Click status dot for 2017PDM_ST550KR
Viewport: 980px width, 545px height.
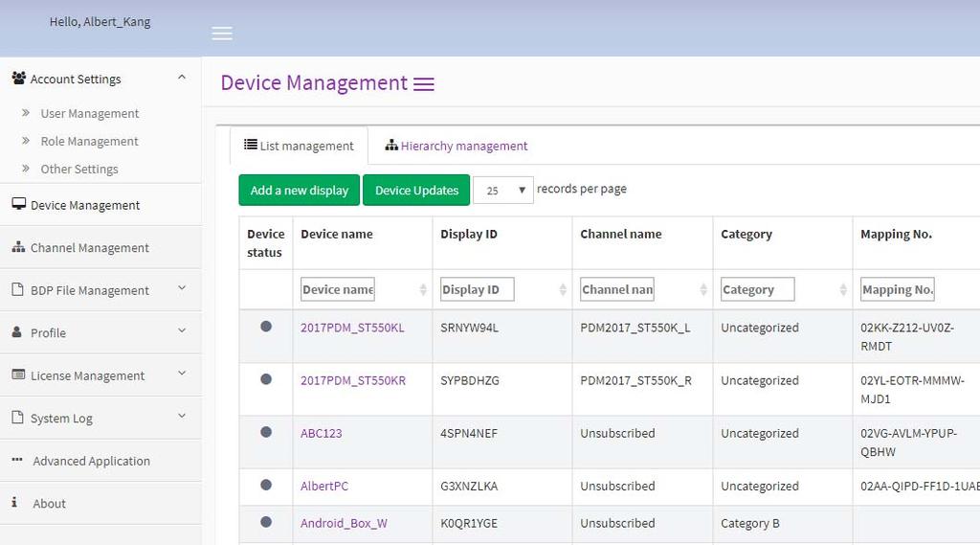click(x=266, y=379)
